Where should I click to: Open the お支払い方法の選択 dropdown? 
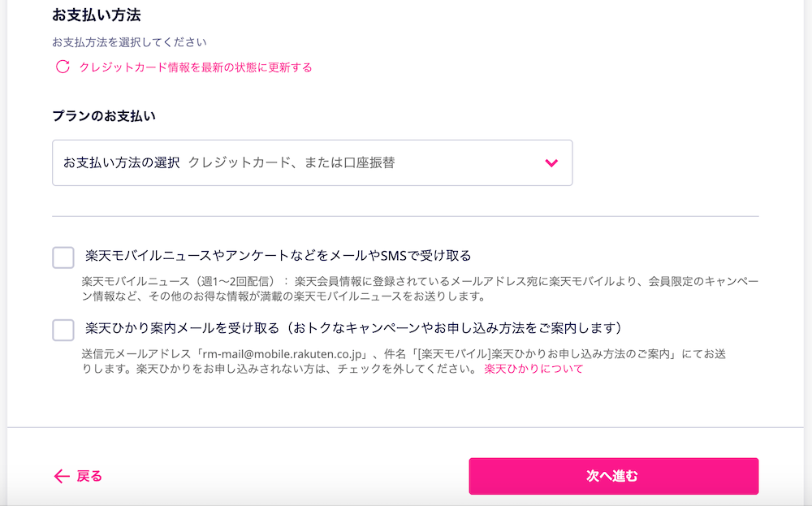tap(312, 163)
